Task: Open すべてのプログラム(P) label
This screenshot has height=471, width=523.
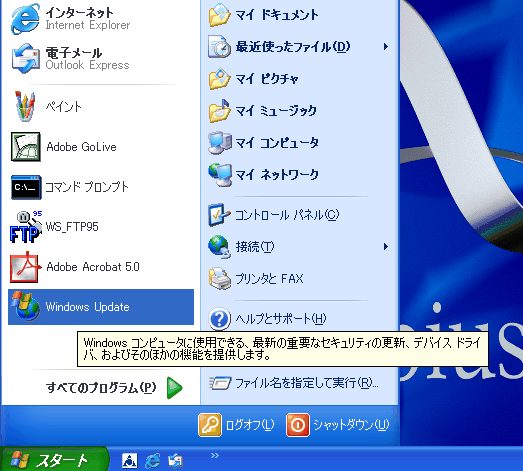Action: point(101,388)
